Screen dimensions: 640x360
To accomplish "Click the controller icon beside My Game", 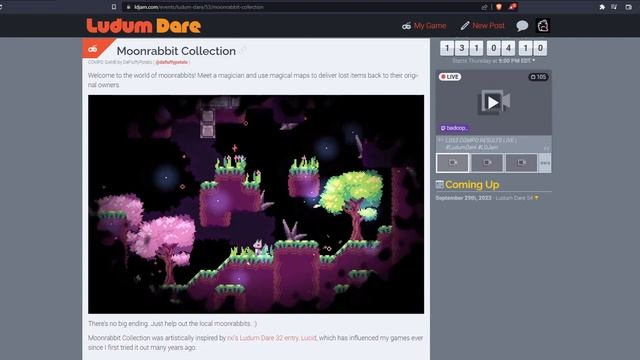I will (406, 26).
